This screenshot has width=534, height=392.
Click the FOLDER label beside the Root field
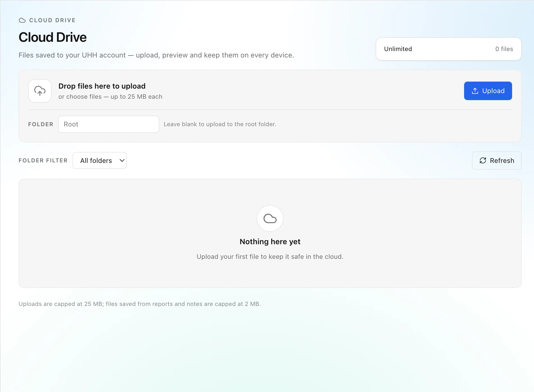[41, 124]
